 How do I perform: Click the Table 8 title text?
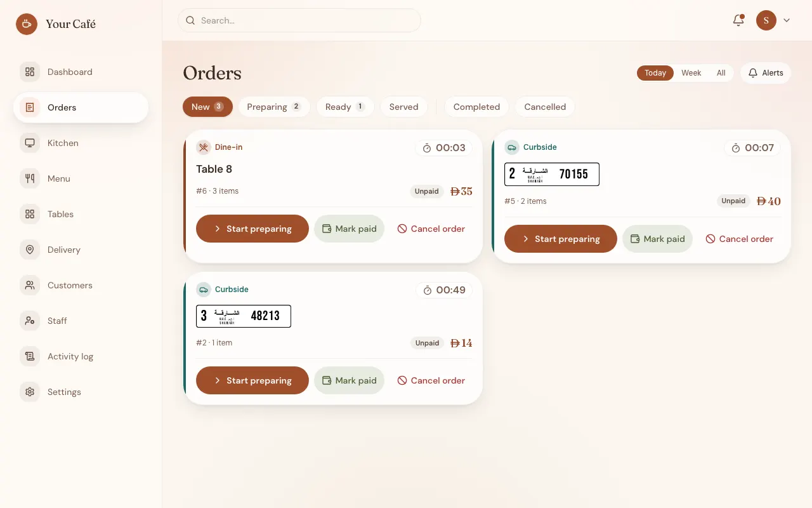[214, 169]
